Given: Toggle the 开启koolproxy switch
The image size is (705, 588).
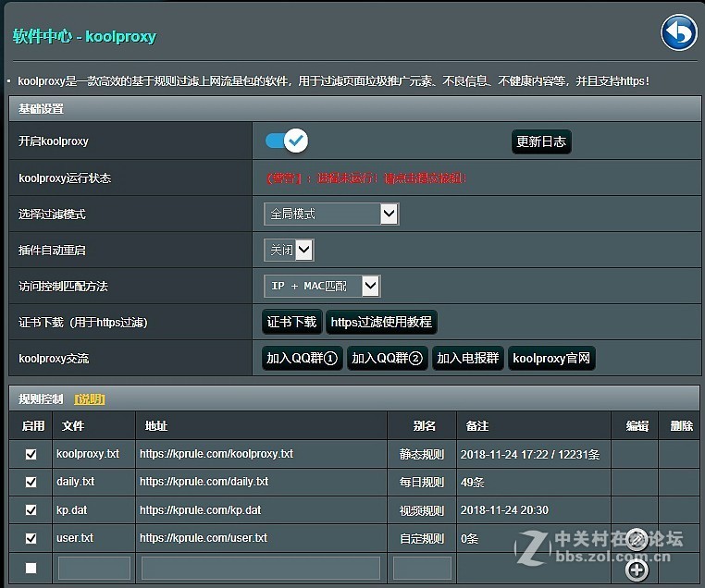Looking at the screenshot, I should tap(287, 141).
